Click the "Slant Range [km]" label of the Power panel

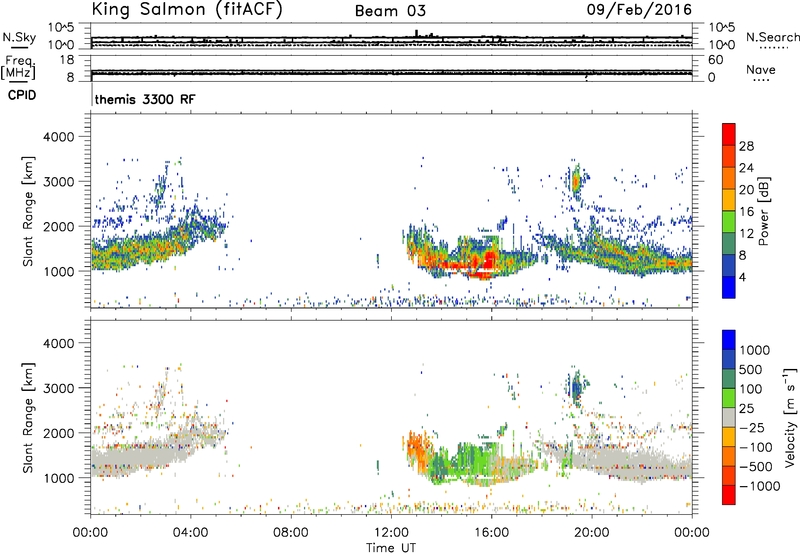point(28,211)
